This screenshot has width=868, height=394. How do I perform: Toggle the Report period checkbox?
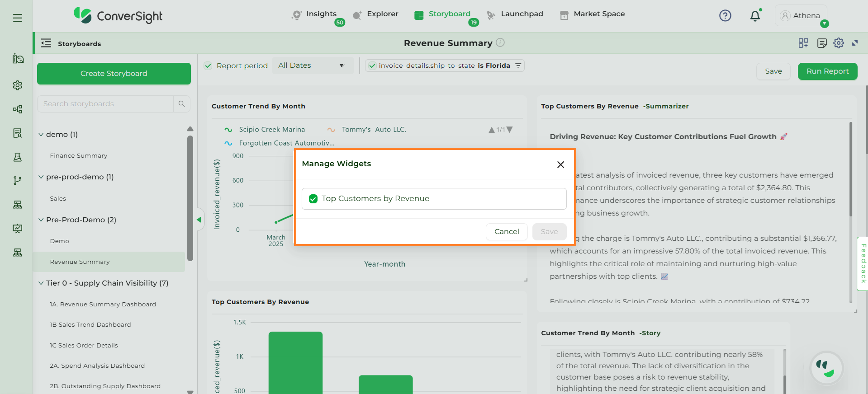208,66
